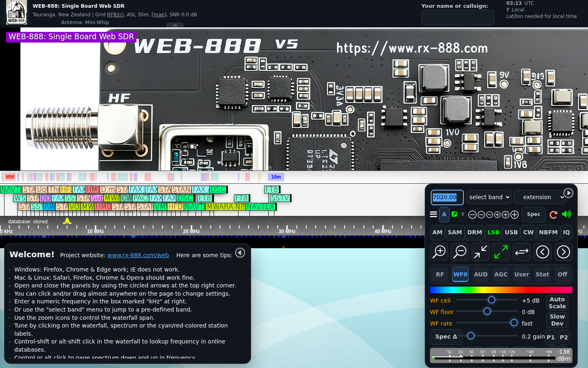Image resolution: width=588 pixels, height=368 pixels.
Task: Open the [map] link
Action: (159, 15)
